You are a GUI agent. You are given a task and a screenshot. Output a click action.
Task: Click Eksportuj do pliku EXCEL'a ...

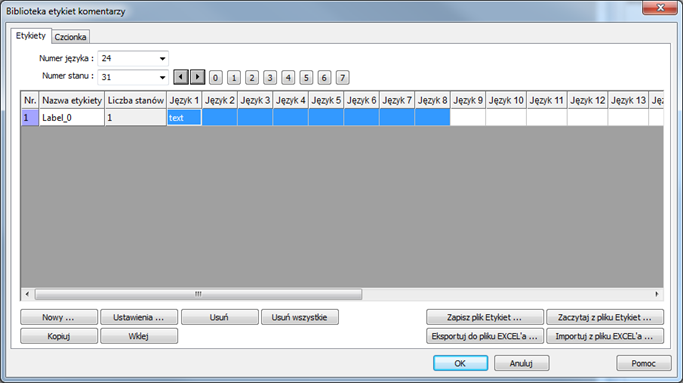click(485, 336)
